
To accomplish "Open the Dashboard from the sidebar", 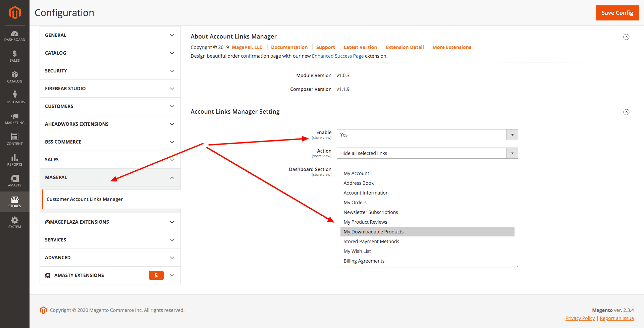I will [x=14, y=36].
